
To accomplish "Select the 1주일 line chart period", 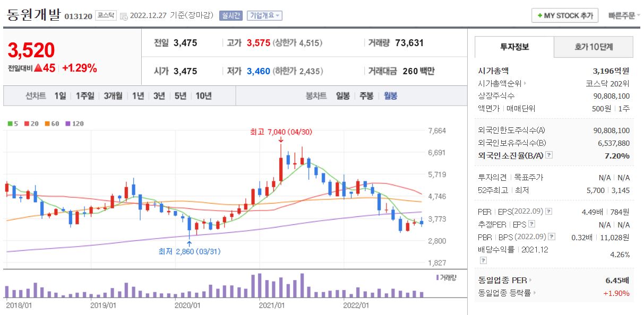I will 84,96.
